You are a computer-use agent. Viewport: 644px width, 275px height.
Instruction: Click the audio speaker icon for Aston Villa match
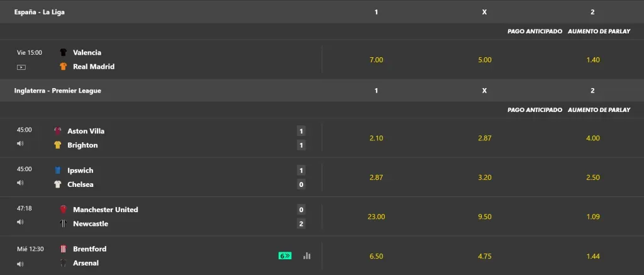(x=20, y=143)
